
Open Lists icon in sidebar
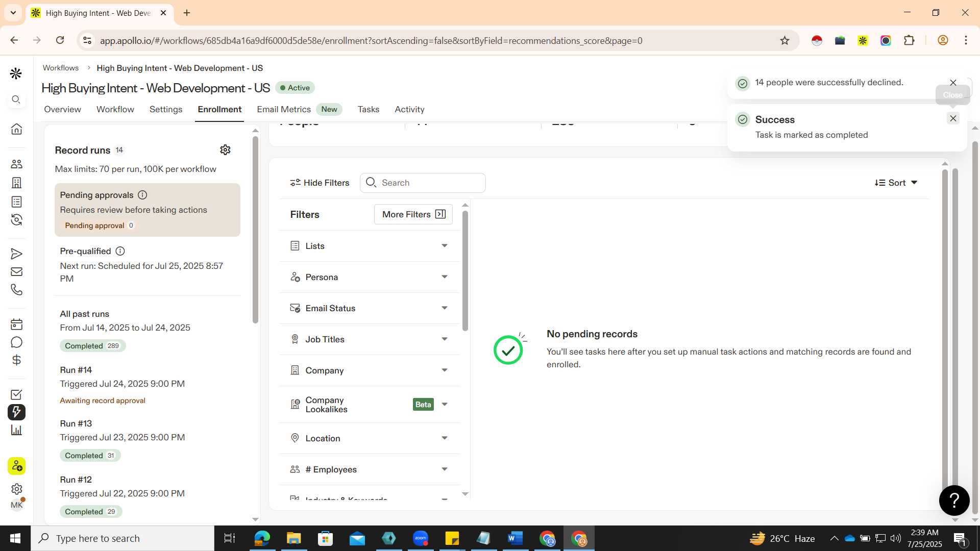click(16, 202)
